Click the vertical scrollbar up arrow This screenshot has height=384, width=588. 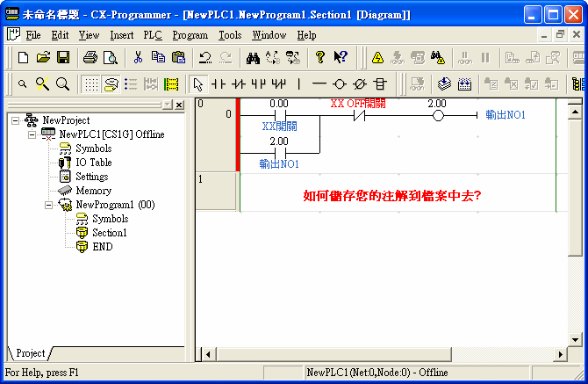[x=575, y=112]
